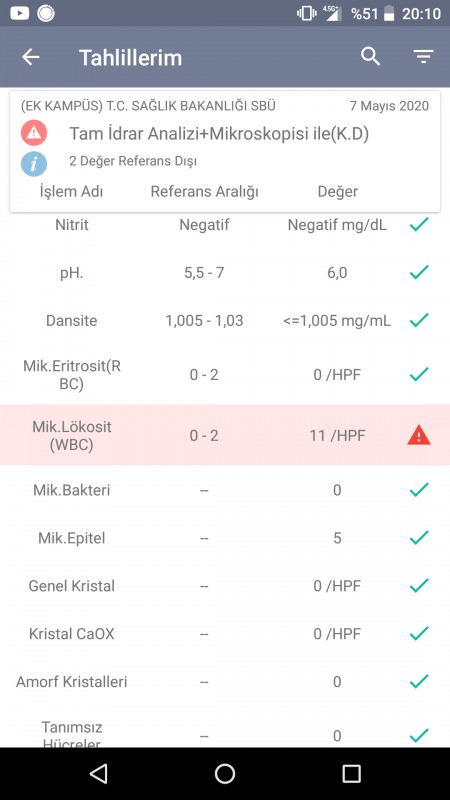The height and width of the screenshot is (800, 450).
Task: Tap Android recent apps square button
Action: pos(351,774)
